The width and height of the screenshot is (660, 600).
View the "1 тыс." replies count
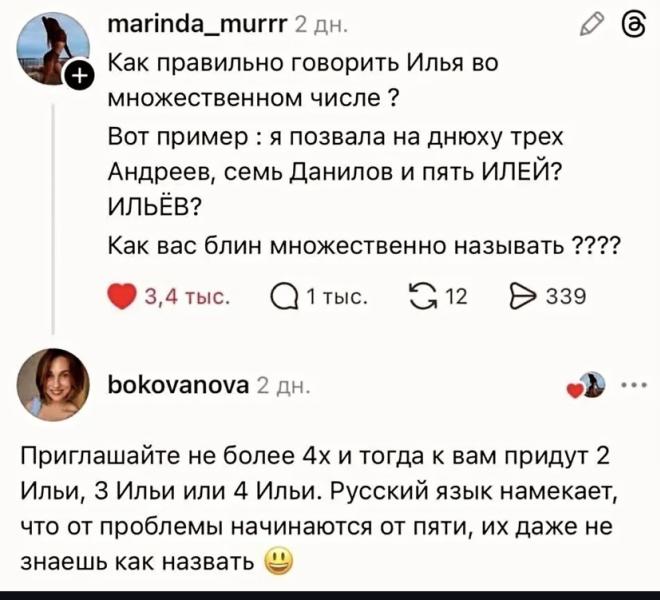pyautogui.click(x=333, y=296)
